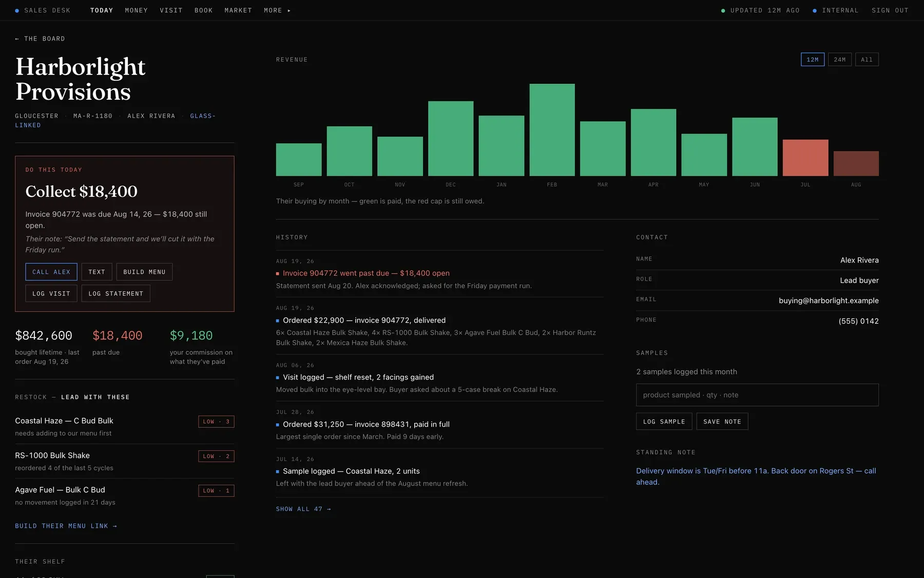Click the Glass-Linked tag

(x=115, y=120)
